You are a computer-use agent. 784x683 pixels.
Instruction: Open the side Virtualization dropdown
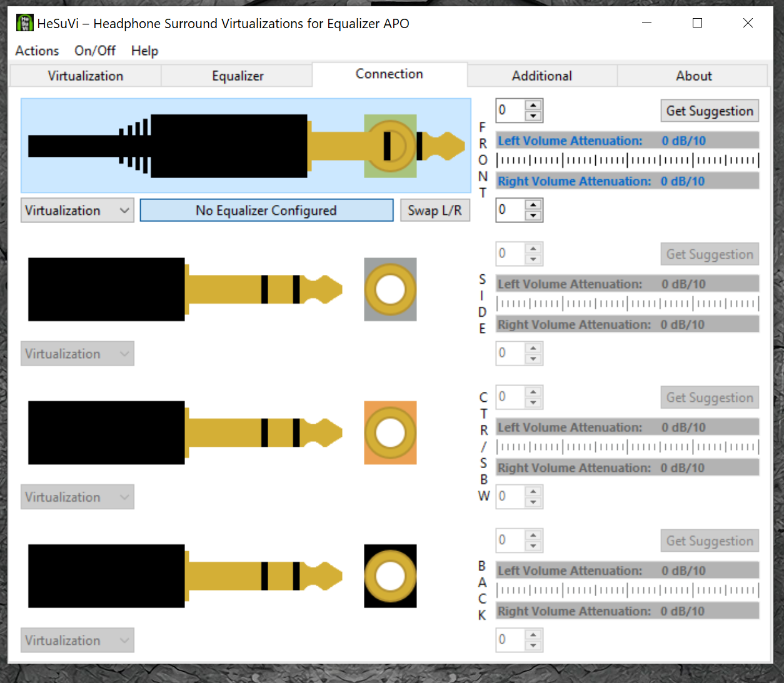point(78,354)
